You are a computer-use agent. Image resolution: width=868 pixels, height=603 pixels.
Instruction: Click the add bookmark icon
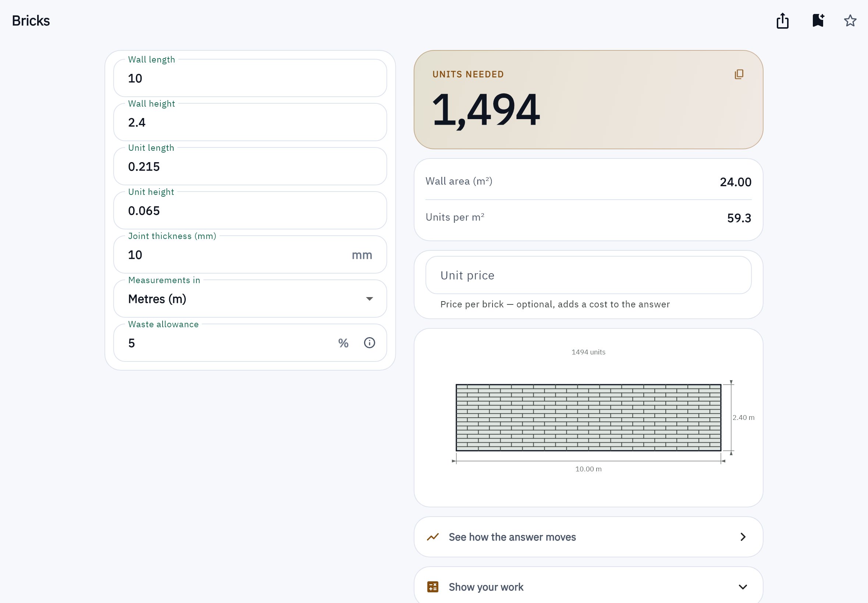(x=818, y=20)
